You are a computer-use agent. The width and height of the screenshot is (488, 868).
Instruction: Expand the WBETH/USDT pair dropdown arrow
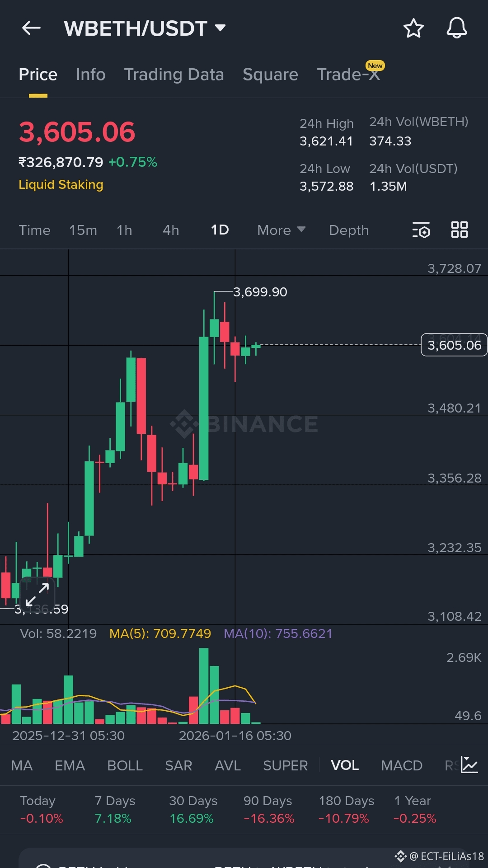pos(221,28)
